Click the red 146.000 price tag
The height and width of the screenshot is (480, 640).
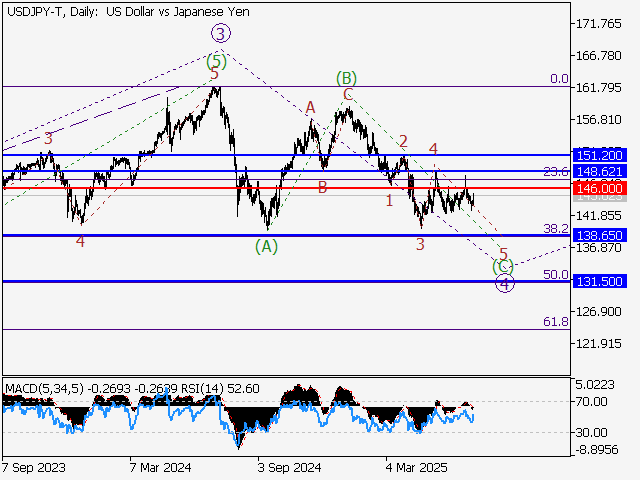click(x=600, y=188)
